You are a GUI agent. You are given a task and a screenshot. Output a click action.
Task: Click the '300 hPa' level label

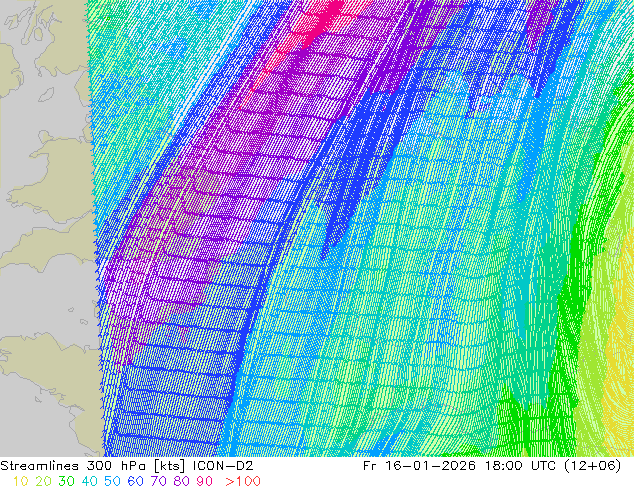[x=116, y=466]
